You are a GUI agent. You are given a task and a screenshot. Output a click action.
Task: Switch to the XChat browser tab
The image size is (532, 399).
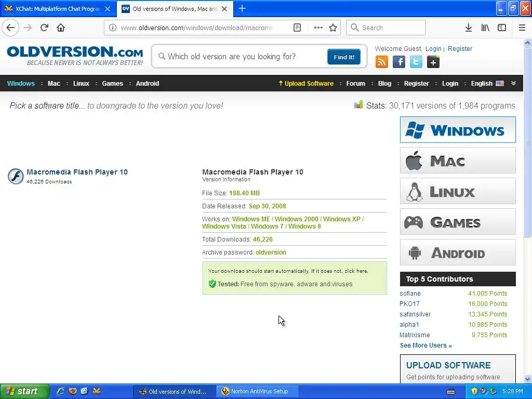point(58,9)
